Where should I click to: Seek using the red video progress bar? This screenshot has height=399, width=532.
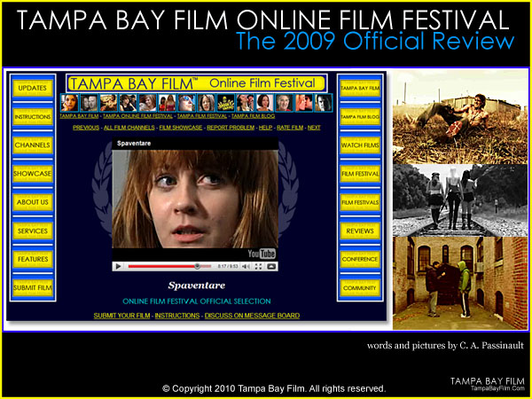coord(169,266)
